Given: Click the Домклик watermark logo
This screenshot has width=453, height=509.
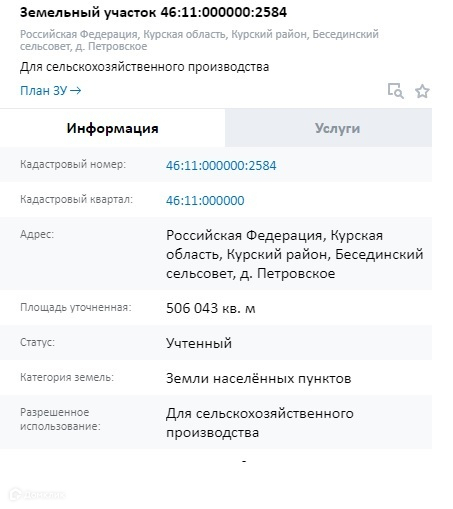Looking at the screenshot, I should (x=37, y=494).
